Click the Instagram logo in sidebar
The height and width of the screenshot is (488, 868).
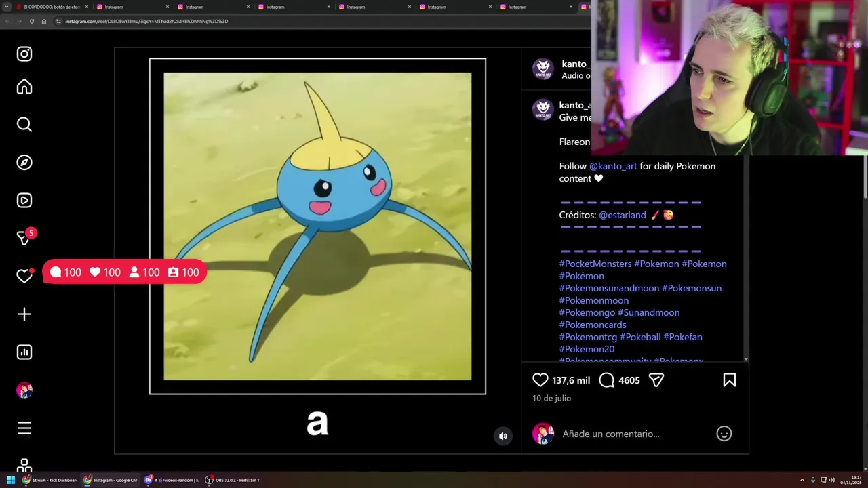click(x=24, y=54)
